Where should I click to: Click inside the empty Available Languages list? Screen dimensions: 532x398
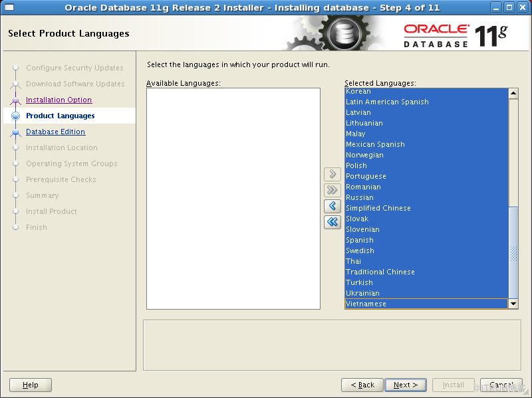pos(233,199)
